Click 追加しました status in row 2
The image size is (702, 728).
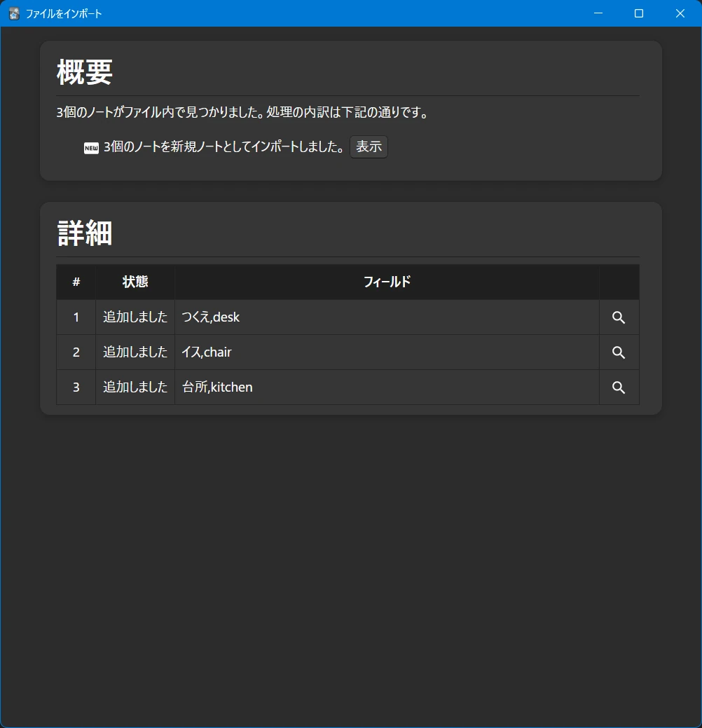[x=135, y=352]
